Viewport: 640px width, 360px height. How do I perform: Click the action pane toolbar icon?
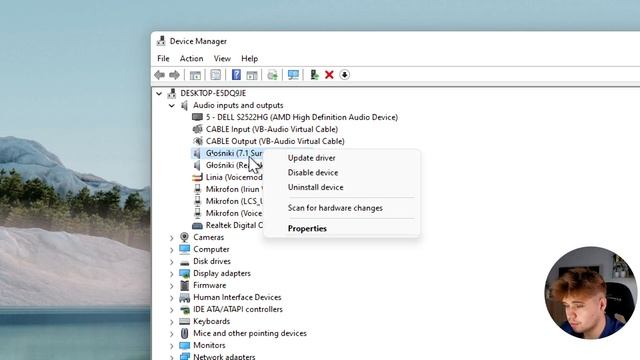pyautogui.click(x=252, y=75)
